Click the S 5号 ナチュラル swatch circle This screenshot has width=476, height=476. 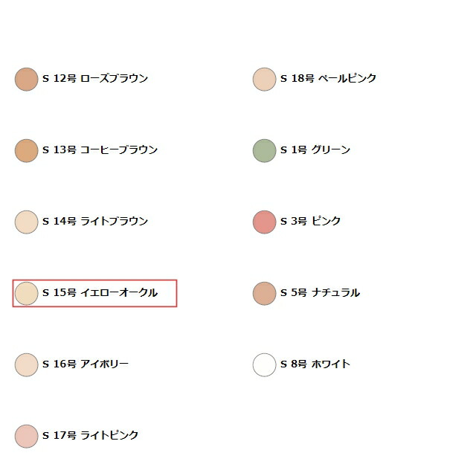(264, 293)
